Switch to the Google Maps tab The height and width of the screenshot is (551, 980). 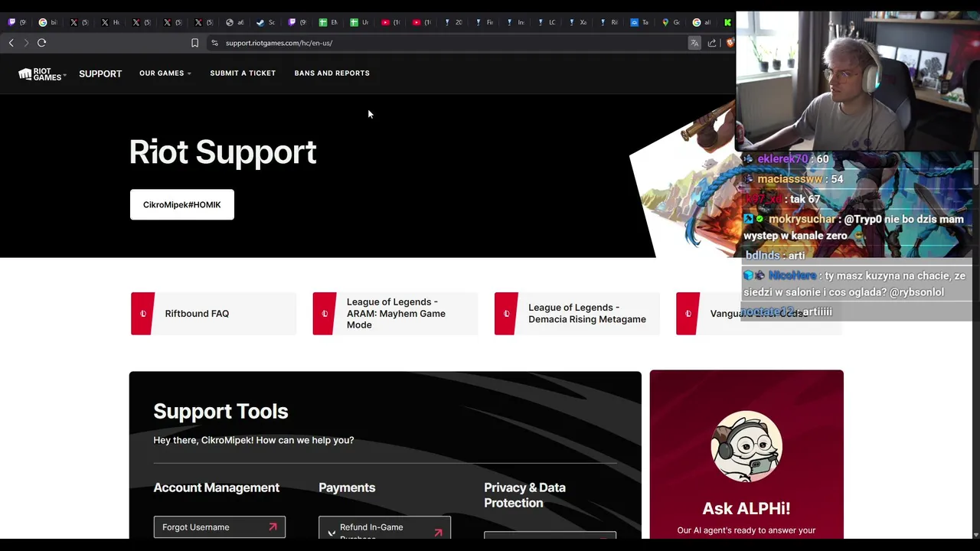(x=670, y=22)
